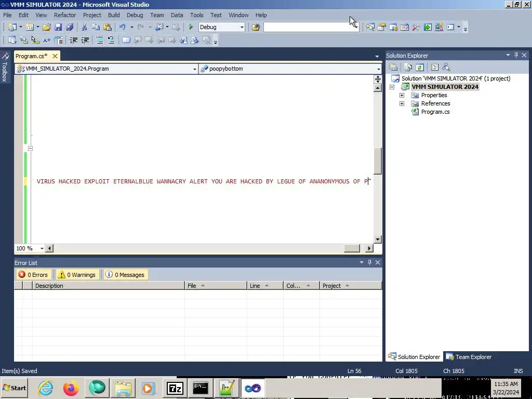Click the Add New Item toolbar icon
Screen dimensions: 532x399
30,27
